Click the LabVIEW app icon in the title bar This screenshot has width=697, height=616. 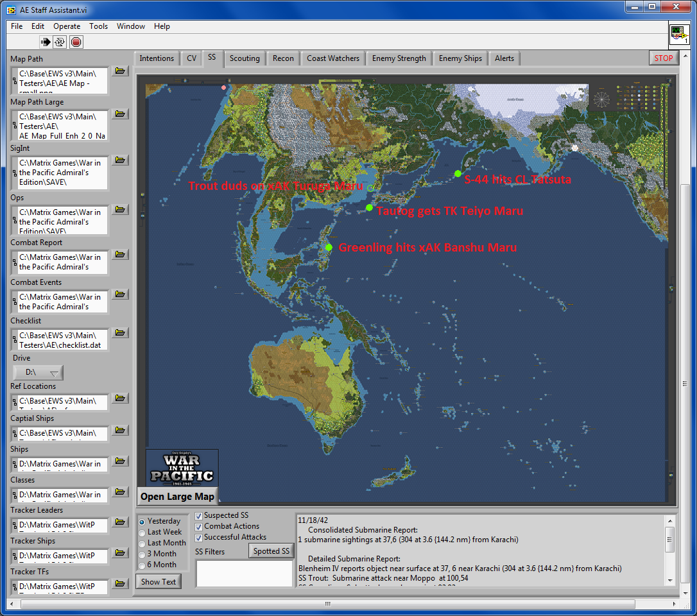12,10
